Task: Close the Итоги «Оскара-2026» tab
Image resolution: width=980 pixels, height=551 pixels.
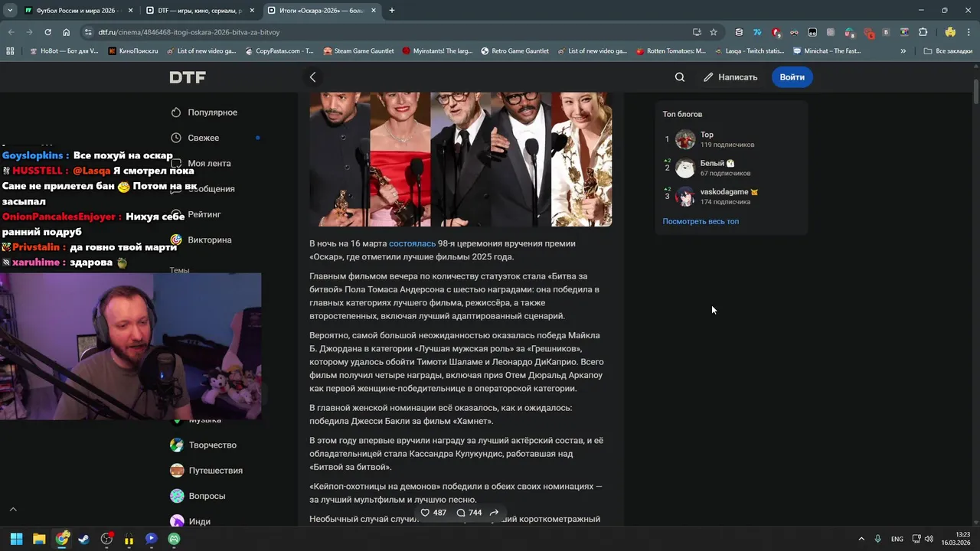Action: coord(372,11)
